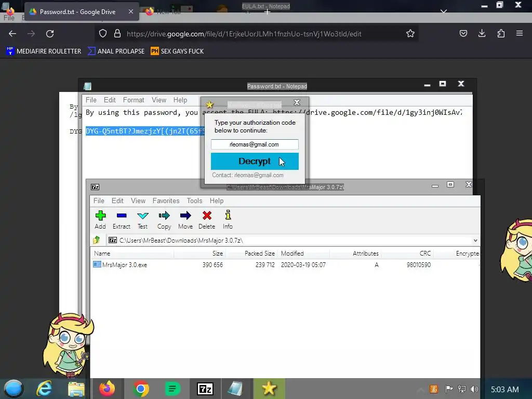532x399 pixels.
Task: Click the Firefox URL address bar
Action: coord(256,34)
